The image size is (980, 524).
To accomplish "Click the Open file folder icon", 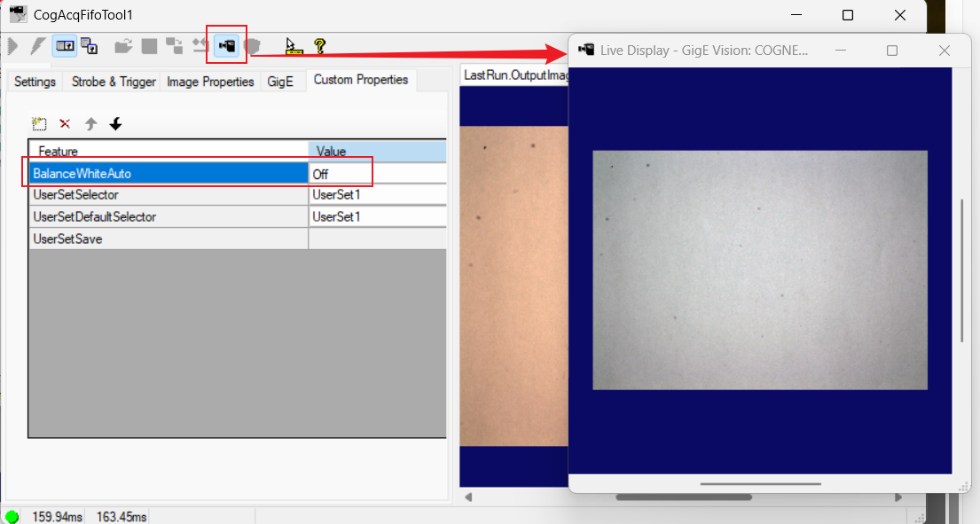I will (x=123, y=46).
